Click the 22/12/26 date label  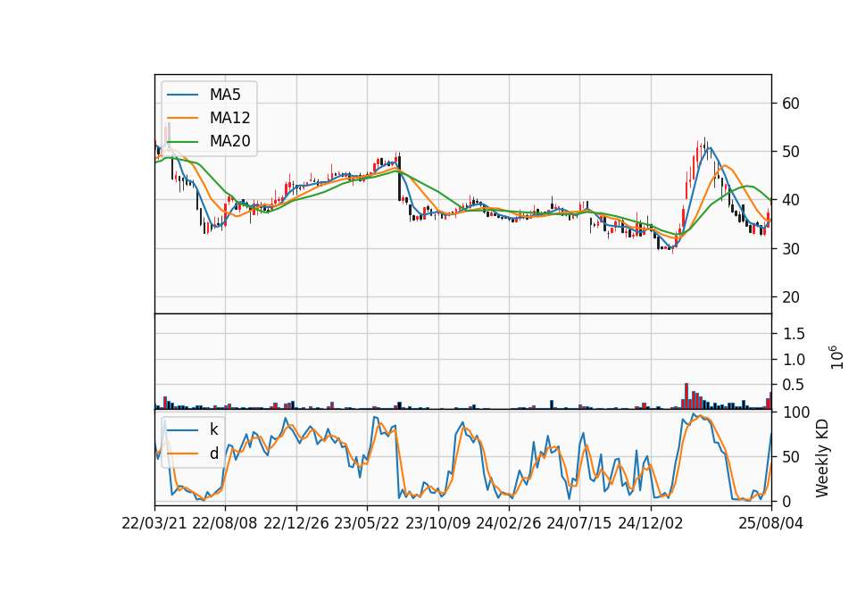[296, 523]
